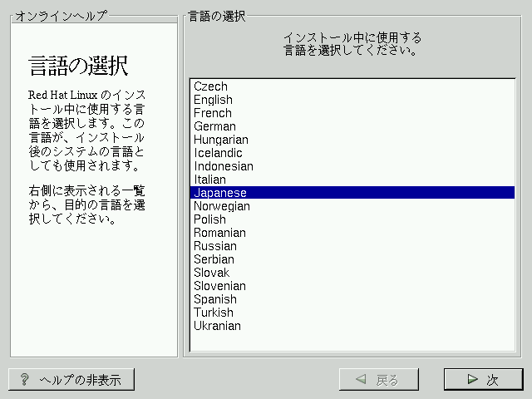Hide help with ヘルプの非表示 button
The height and width of the screenshot is (399, 532).
pyautogui.click(x=71, y=380)
